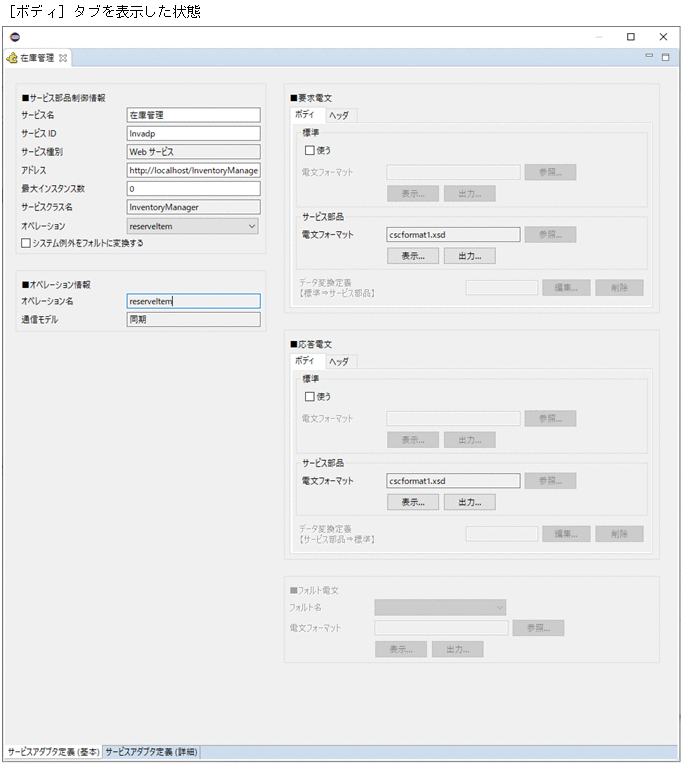Click 参照 in 要求電文 標準 section
The image size is (685, 768).
point(550,172)
